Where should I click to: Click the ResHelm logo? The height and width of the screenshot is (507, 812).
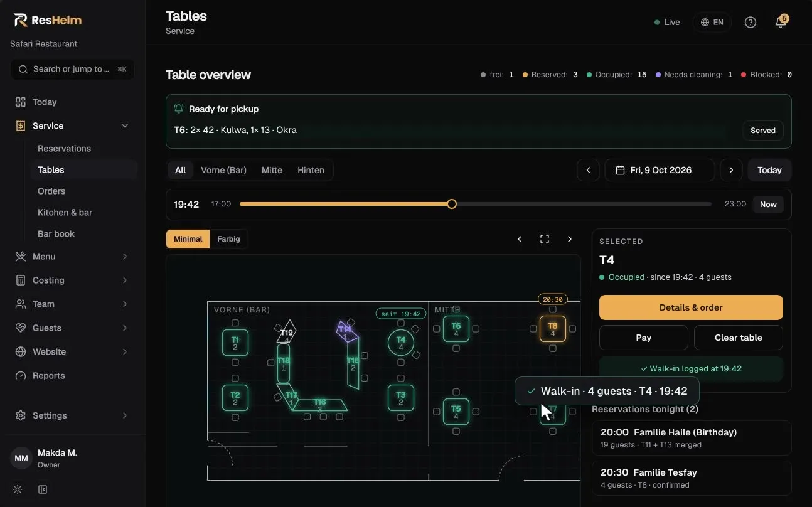pos(48,20)
